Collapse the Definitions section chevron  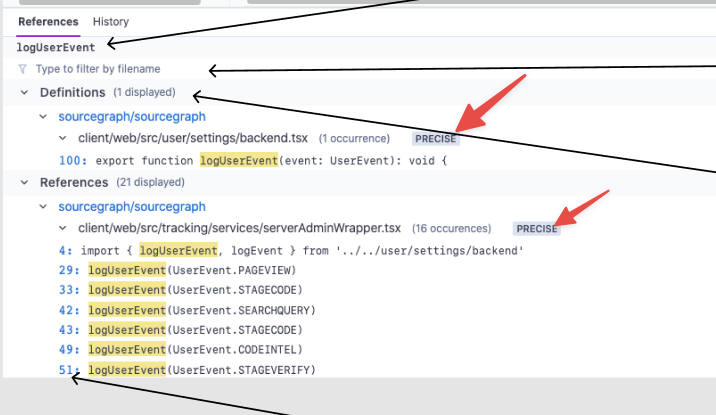pos(24,93)
